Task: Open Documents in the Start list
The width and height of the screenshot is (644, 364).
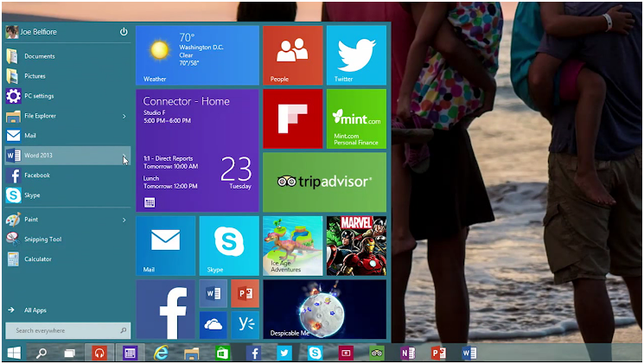Action: [67, 56]
